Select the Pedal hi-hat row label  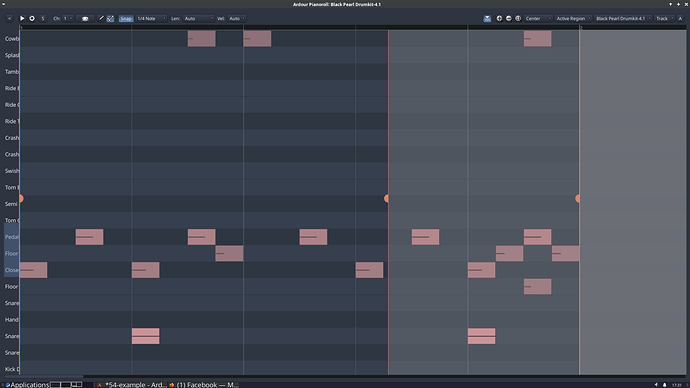point(12,237)
